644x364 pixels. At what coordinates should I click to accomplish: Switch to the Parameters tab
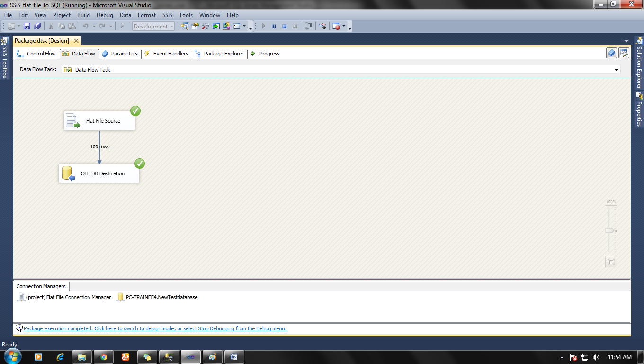tap(119, 54)
